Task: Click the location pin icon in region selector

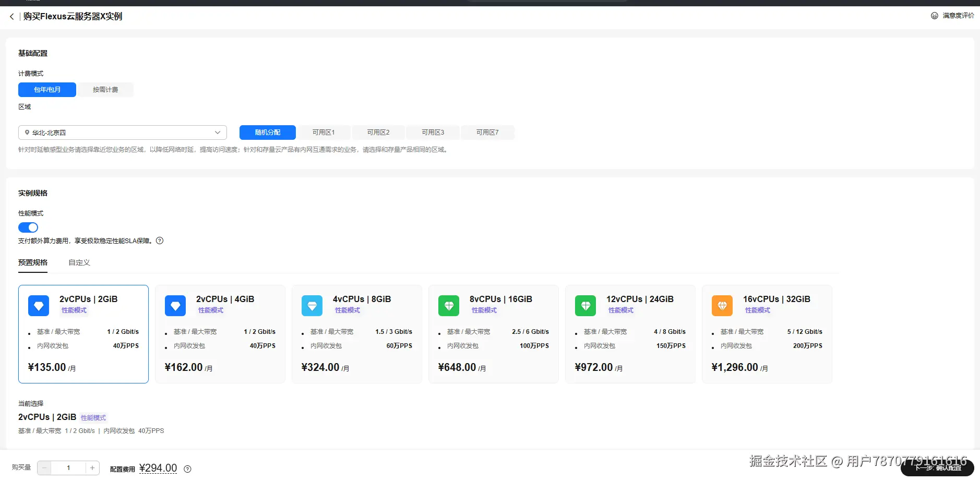Action: [x=27, y=133]
